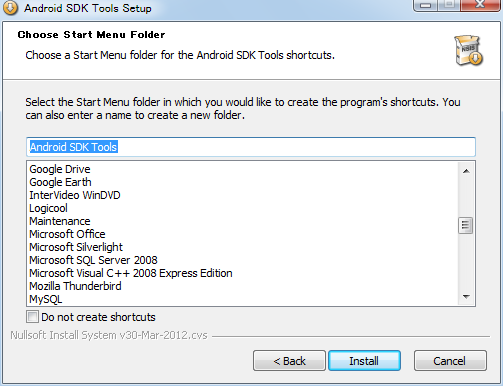Click the scrollbar up arrow in folder list
This screenshot has width=503, height=386.
[x=466, y=171]
